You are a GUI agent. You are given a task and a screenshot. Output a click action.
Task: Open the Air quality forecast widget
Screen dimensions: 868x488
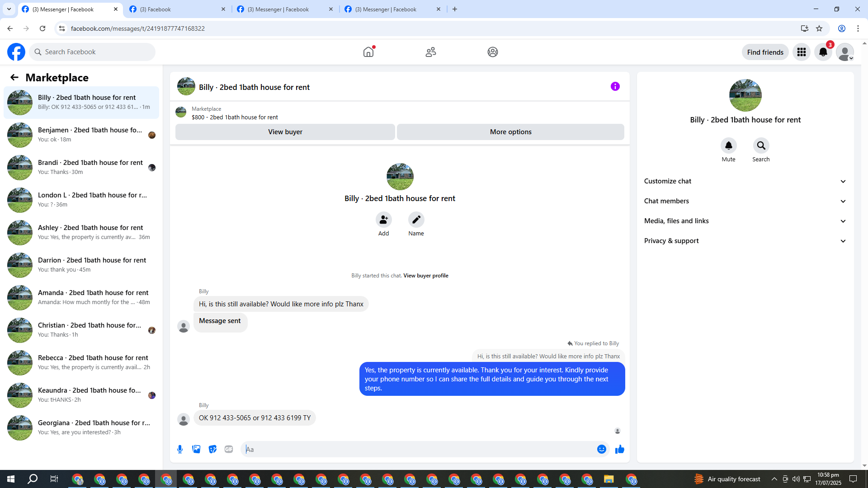[x=727, y=479]
